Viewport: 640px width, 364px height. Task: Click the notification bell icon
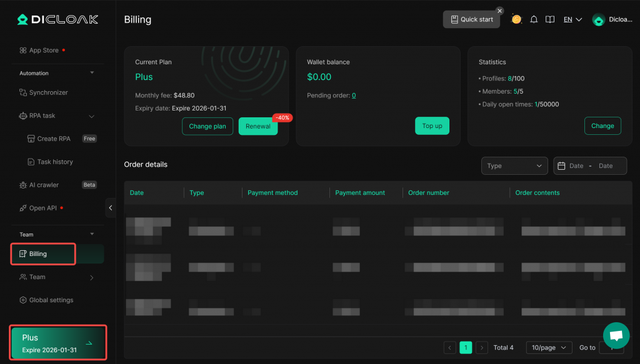[x=534, y=19]
